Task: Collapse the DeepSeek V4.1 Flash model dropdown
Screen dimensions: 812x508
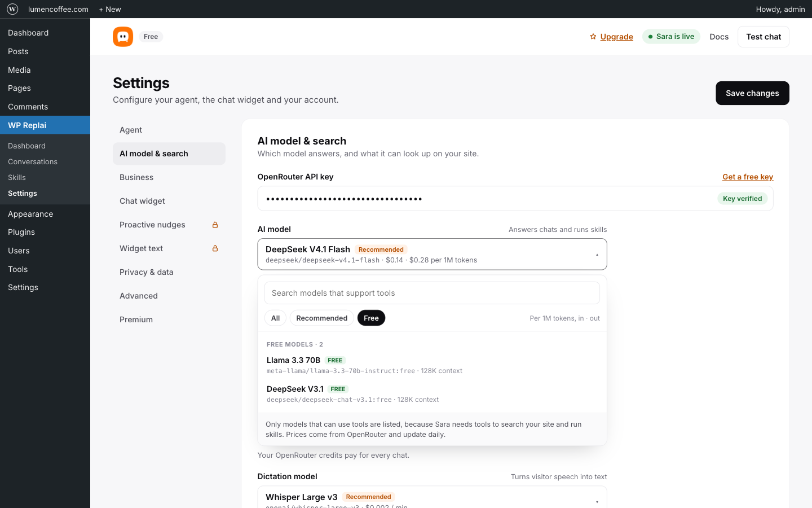Action: [432, 254]
